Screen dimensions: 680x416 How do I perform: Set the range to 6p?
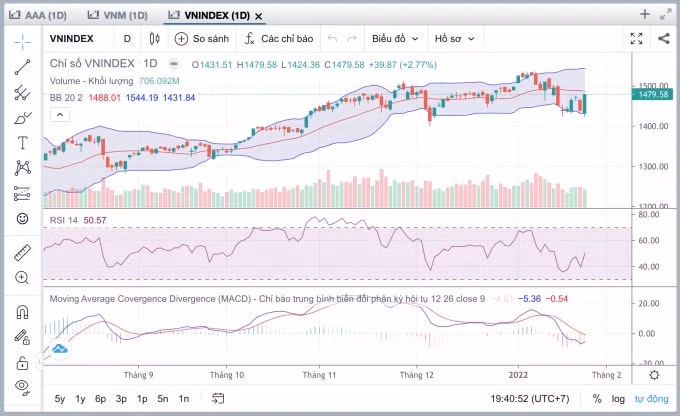pyautogui.click(x=101, y=399)
